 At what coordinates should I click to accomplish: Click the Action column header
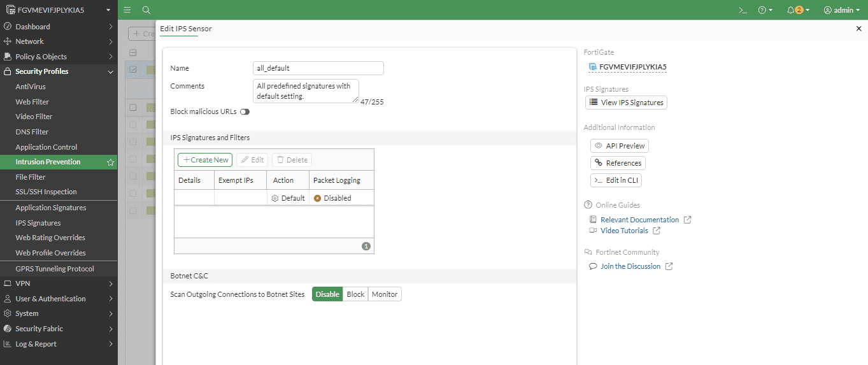288,180
